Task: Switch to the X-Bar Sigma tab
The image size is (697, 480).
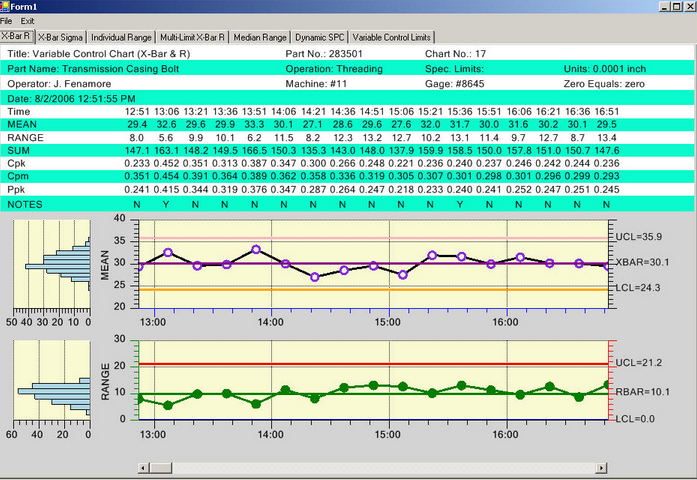Action: [60, 37]
